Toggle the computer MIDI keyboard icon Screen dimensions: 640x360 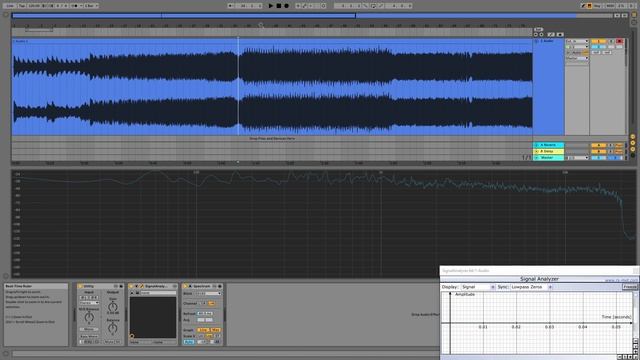(589, 6)
